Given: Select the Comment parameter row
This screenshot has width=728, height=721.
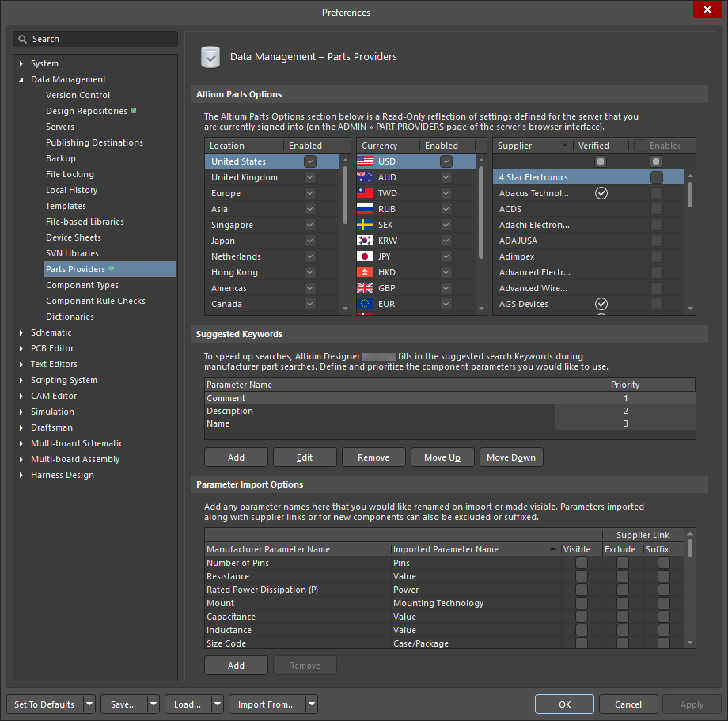Looking at the screenshot, I should (450, 398).
